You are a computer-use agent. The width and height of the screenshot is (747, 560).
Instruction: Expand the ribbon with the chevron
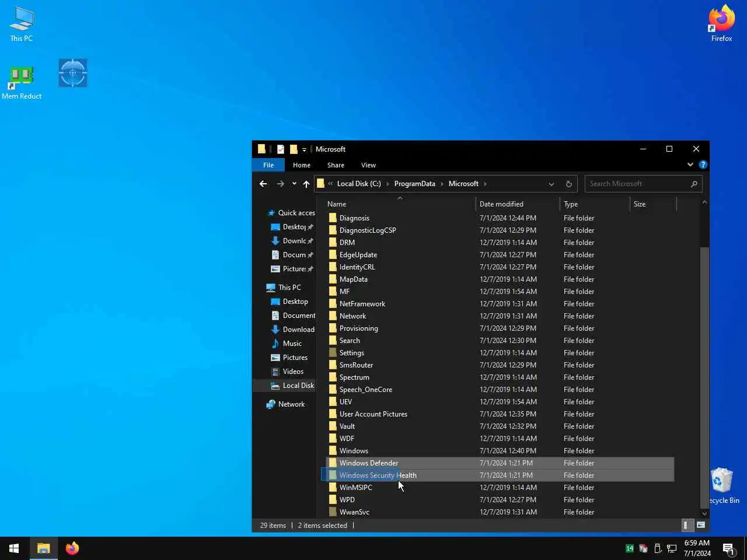690,165
